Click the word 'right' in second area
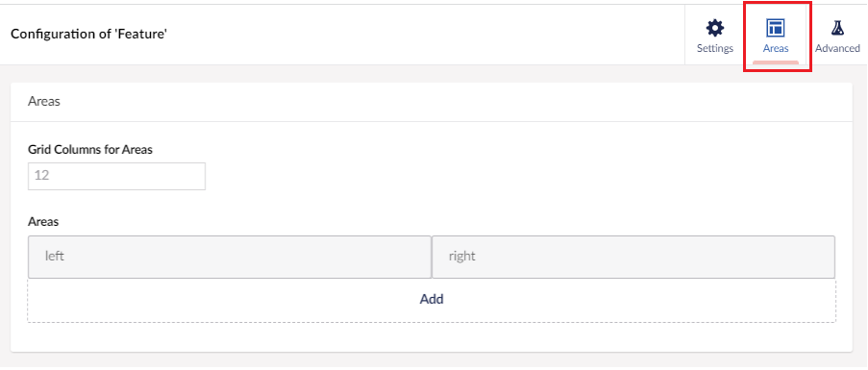 (461, 257)
